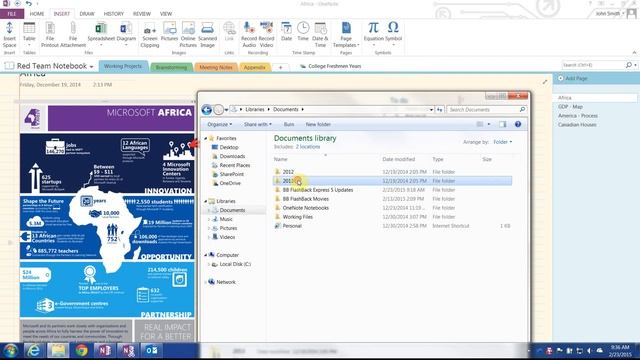
Task: Select the 2012 folder
Action: [288, 172]
